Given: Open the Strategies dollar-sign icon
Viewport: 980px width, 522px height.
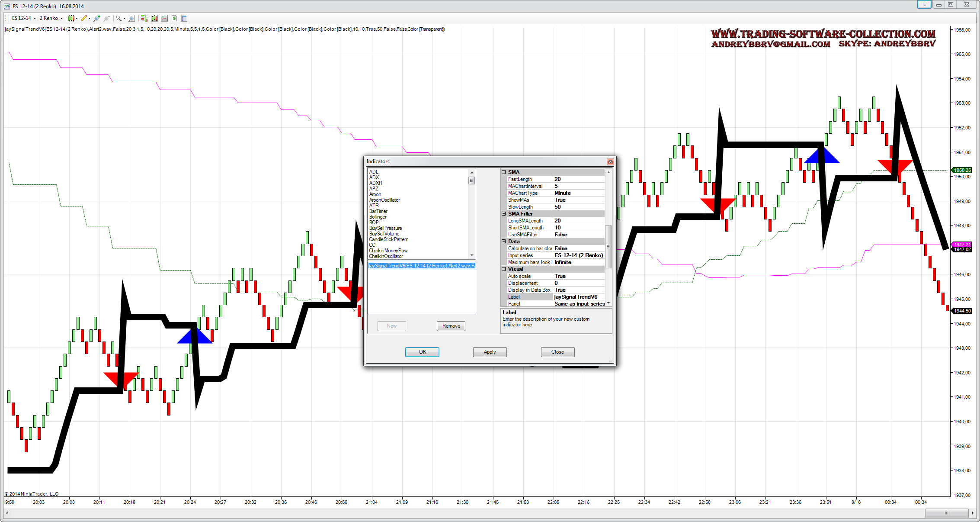Looking at the screenshot, I should coord(174,18).
